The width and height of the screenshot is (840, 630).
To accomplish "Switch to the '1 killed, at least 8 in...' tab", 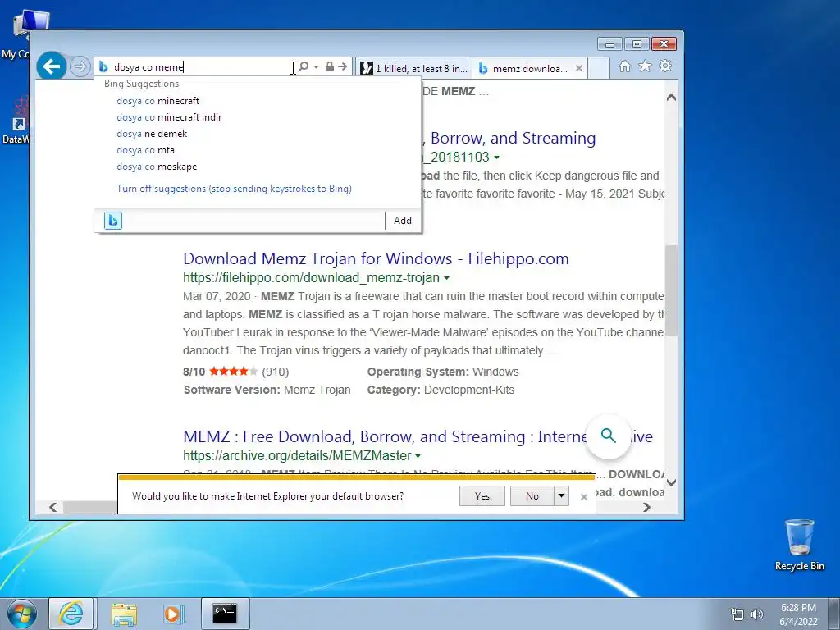I will (414, 68).
